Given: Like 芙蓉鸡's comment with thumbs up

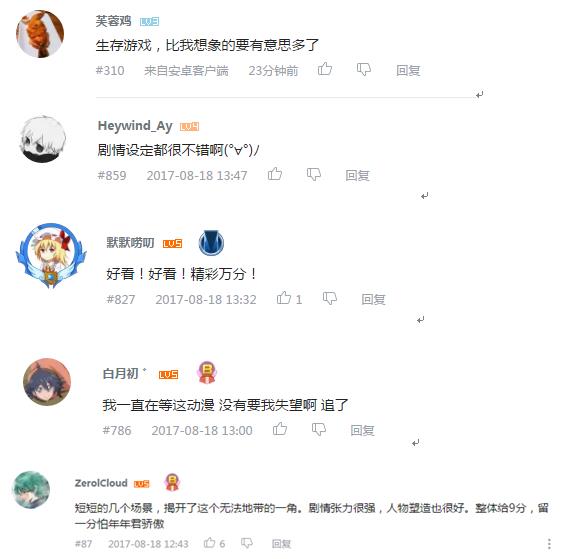Looking at the screenshot, I should point(325,69).
